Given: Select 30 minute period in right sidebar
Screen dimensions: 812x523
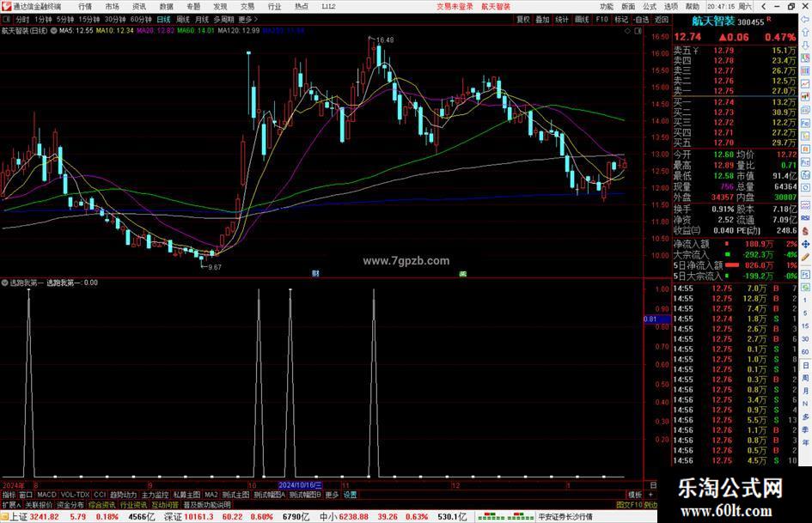Looking at the screenshot, I should tap(805, 338).
